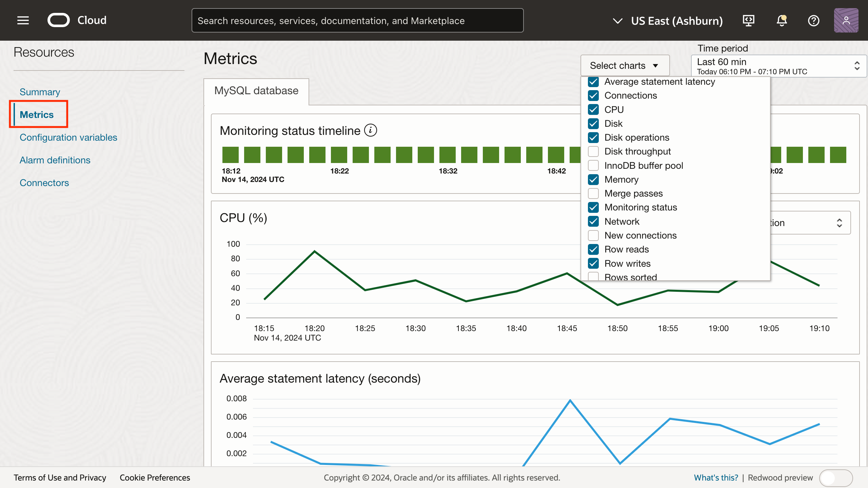Open the notifications bell
The height and width of the screenshot is (488, 868).
coord(781,20)
